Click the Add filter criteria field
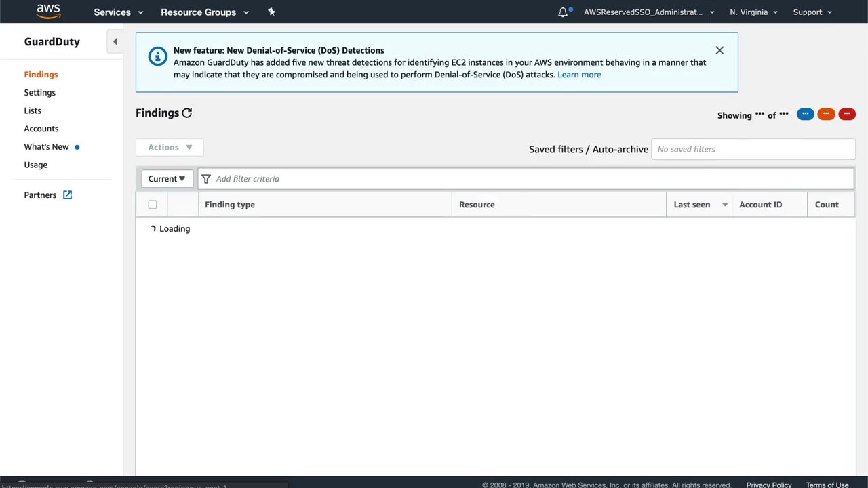The height and width of the screenshot is (488, 868). click(526, 179)
